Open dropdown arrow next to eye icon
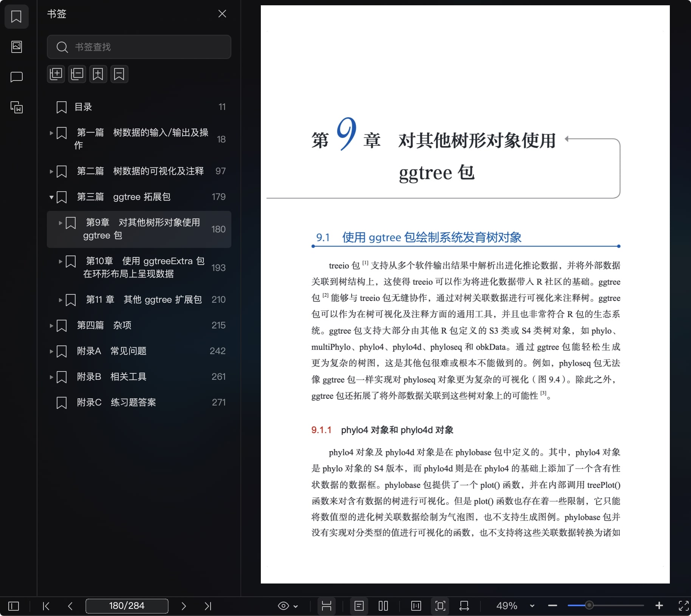The height and width of the screenshot is (616, 691). pos(296,607)
